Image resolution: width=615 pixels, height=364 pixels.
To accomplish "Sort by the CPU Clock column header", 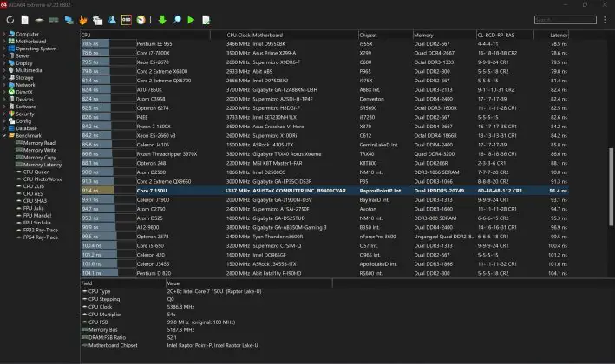I will click(231, 35).
